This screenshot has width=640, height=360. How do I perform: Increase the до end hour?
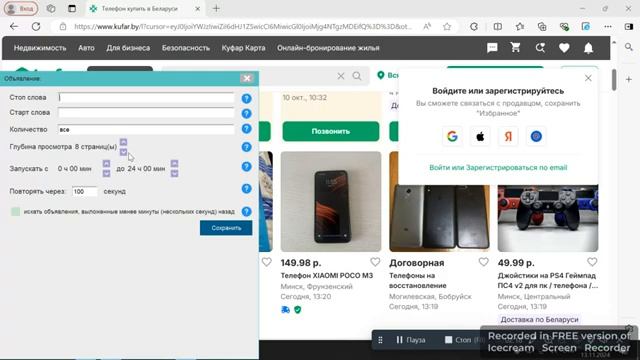tap(174, 164)
